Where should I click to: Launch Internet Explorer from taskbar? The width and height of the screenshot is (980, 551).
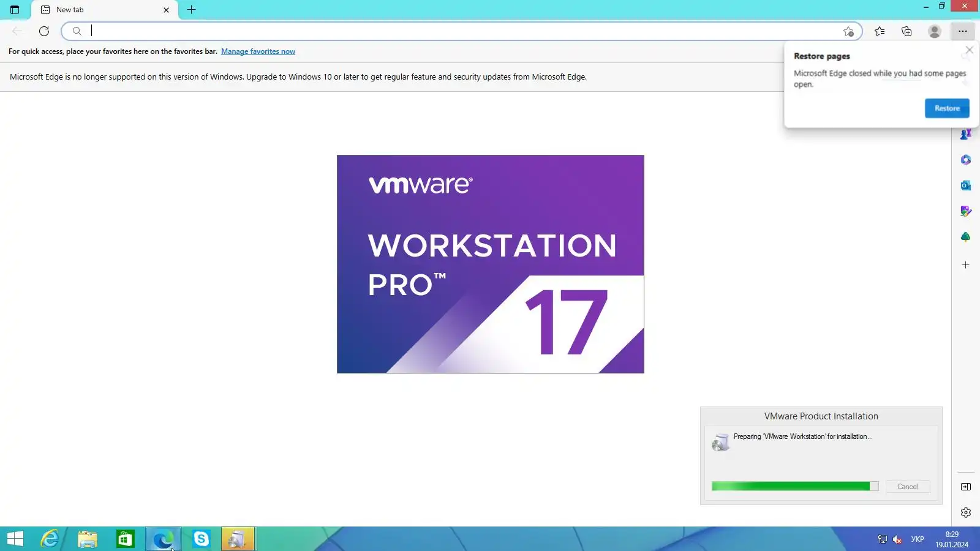[x=50, y=539]
